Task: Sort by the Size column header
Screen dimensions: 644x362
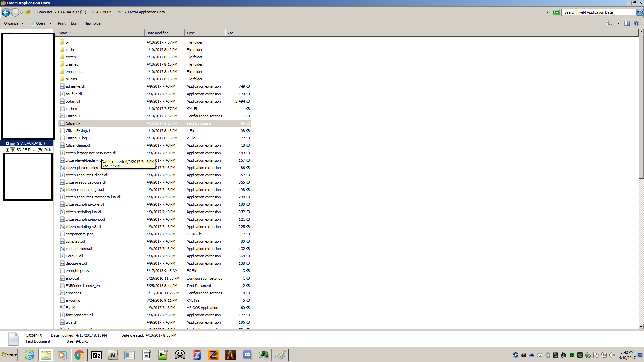Action: tap(238, 33)
